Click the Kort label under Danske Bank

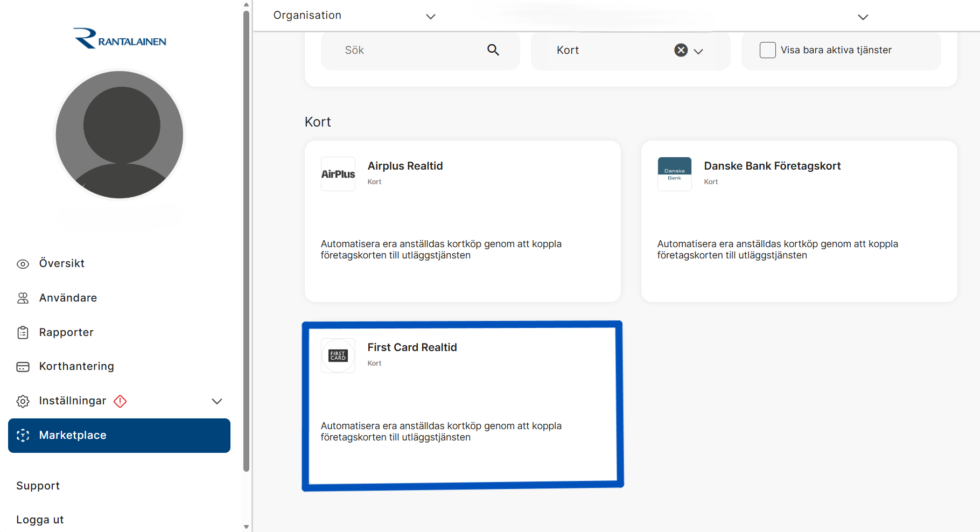(711, 182)
